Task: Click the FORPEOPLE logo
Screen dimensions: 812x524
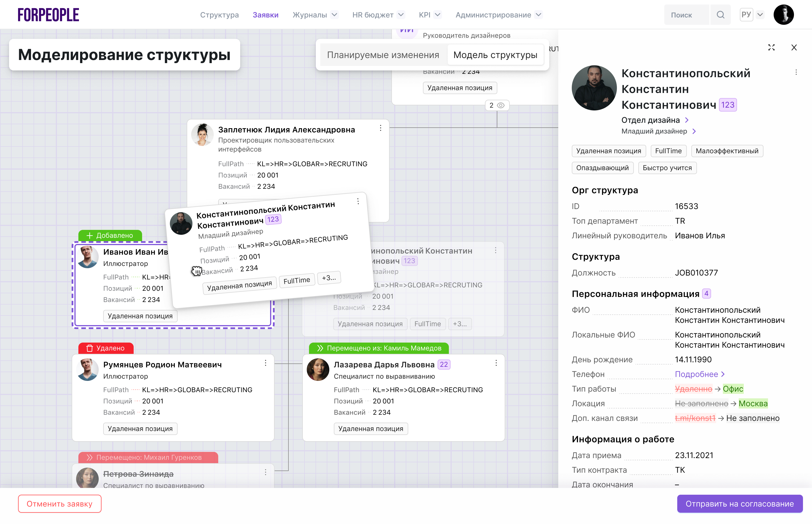Action: pos(48,14)
